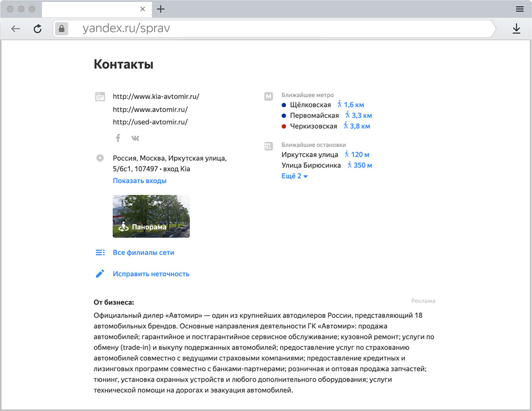532x411 pixels.
Task: Select Улица Бирюсинка stop
Action: pyautogui.click(x=311, y=165)
